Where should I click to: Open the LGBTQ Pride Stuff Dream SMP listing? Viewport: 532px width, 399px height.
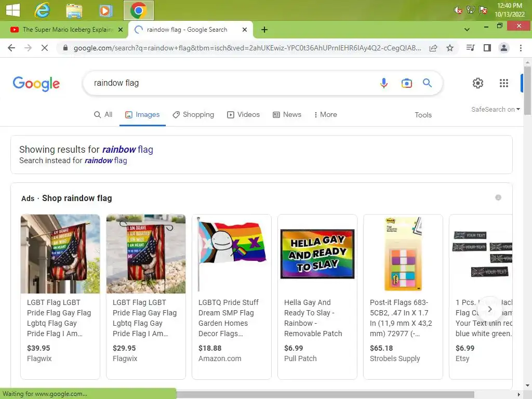229,318
